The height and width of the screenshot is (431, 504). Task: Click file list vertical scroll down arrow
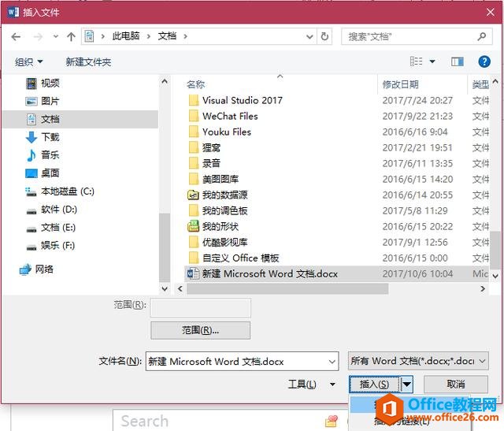click(x=495, y=276)
